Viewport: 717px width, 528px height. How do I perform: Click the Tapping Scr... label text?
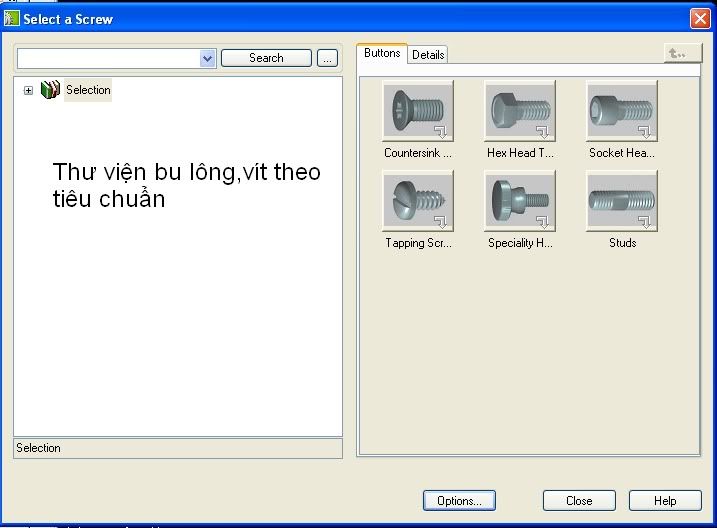[x=418, y=243]
